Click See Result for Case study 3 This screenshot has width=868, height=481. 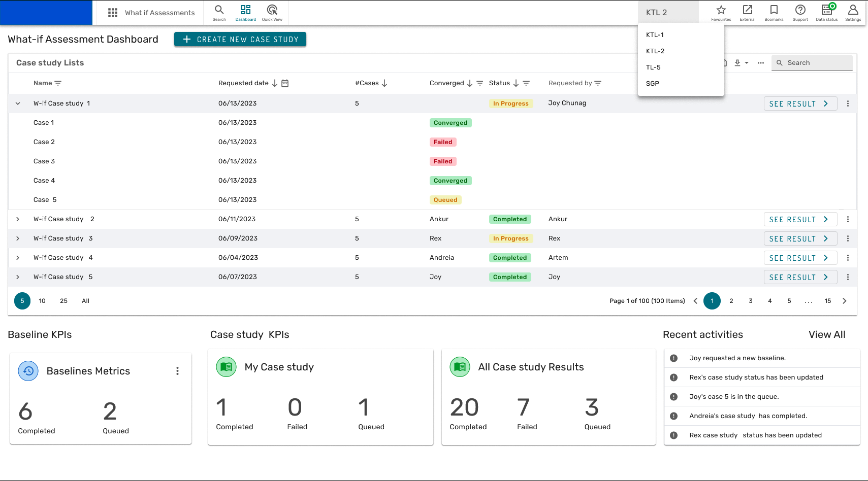click(800, 238)
